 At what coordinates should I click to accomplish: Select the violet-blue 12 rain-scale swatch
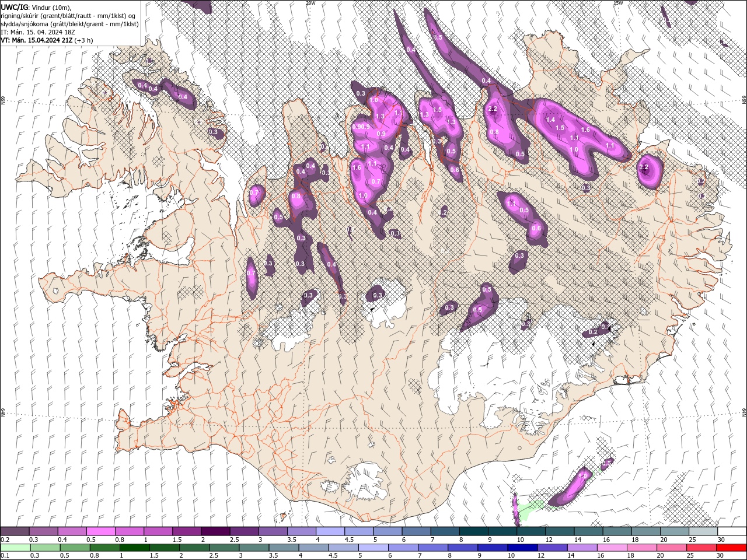(552, 548)
